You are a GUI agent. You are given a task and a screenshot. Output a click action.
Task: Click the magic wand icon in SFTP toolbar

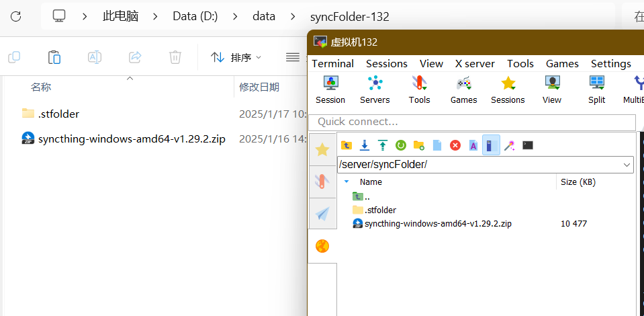tap(510, 145)
